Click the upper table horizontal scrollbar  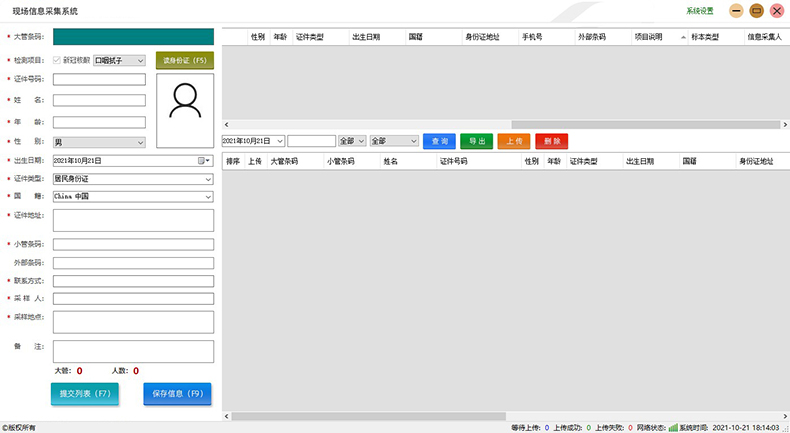tap(500, 124)
